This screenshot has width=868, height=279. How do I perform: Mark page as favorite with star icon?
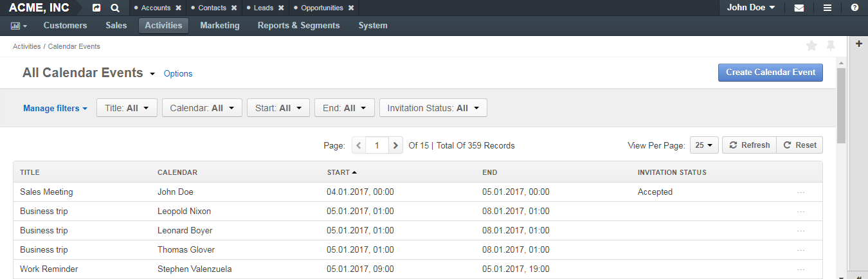click(x=811, y=46)
